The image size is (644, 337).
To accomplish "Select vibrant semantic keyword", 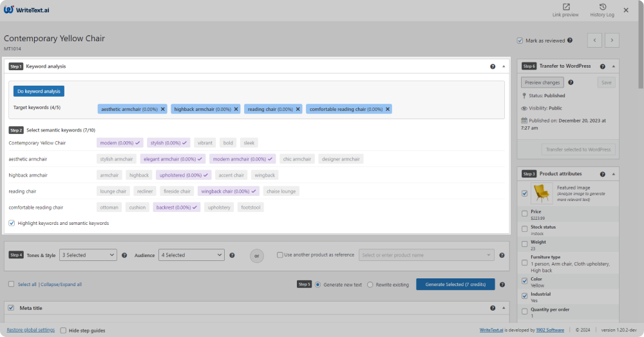I will pos(205,143).
